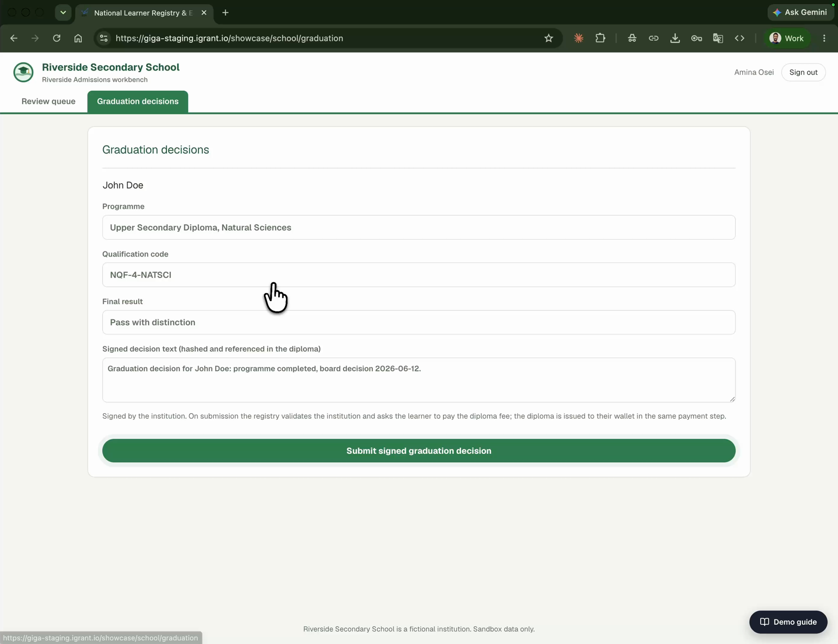Grab the text area resize handle
Image resolution: width=838 pixels, height=644 pixels.
(732, 399)
